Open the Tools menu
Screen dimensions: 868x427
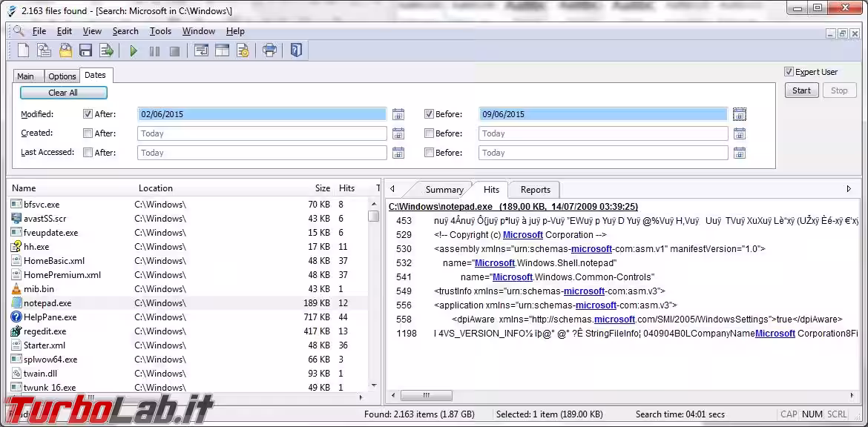160,31
